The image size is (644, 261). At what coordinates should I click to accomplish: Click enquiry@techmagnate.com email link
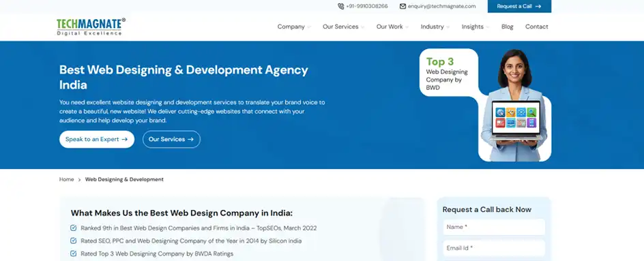tap(441, 6)
